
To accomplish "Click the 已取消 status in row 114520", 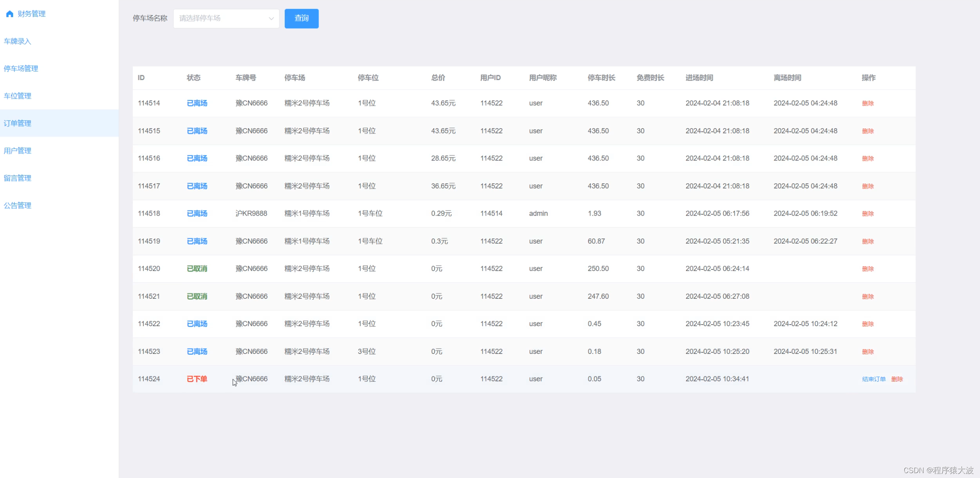I will click(x=197, y=269).
